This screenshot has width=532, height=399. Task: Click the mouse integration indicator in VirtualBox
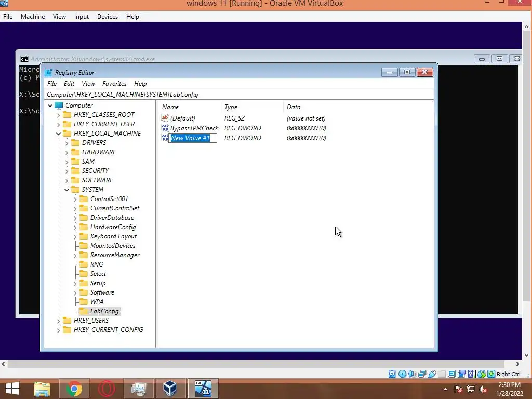[x=482, y=374]
